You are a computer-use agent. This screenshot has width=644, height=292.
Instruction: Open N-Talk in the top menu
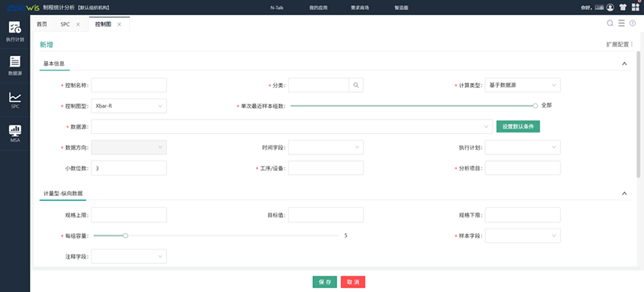tap(277, 8)
